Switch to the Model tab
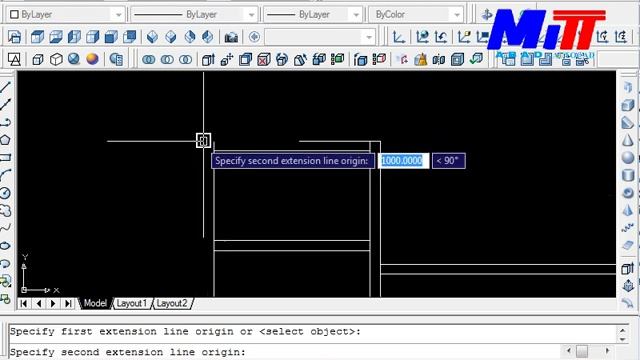 [95, 303]
